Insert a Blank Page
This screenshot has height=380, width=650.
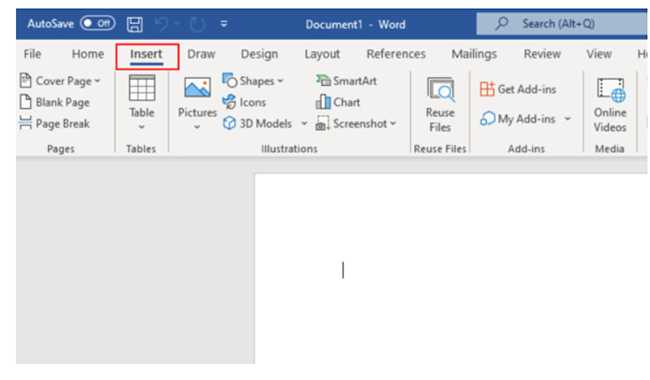(x=55, y=102)
